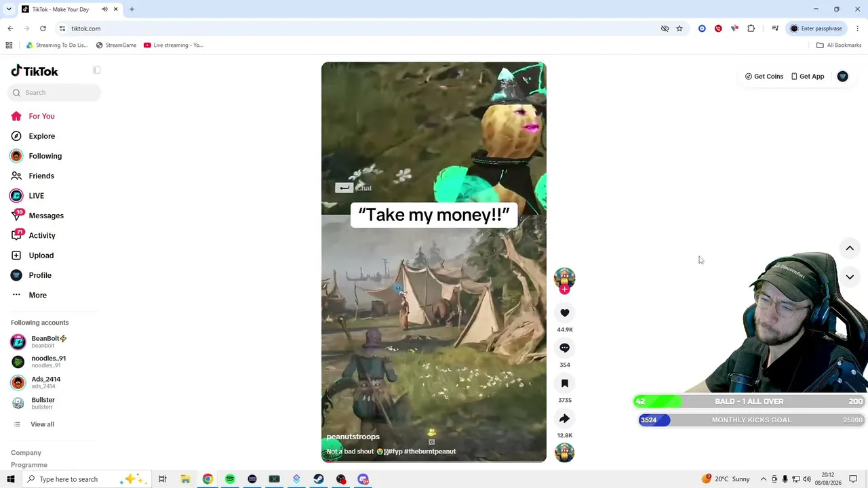Screen dimensions: 868x488
Task: Open comments on the video
Action: coord(564,348)
